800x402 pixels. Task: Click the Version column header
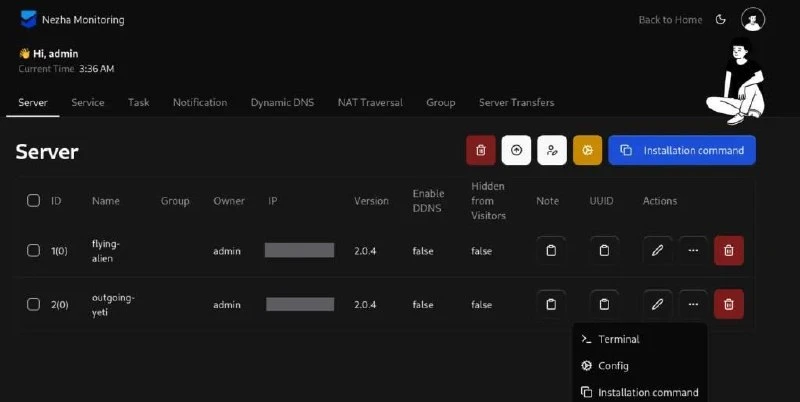(x=371, y=201)
